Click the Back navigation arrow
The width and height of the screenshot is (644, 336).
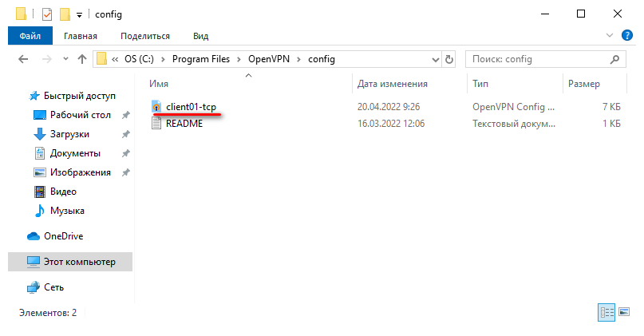tap(23, 59)
